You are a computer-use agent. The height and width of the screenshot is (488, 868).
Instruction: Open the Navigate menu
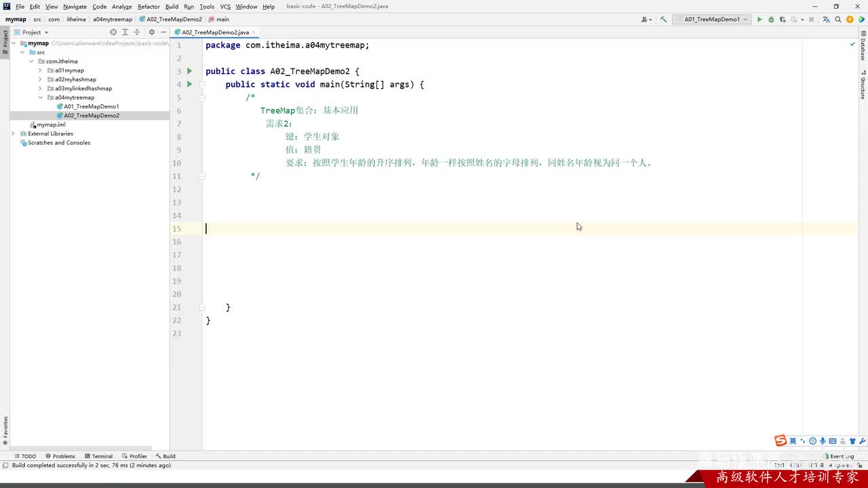[x=75, y=7]
